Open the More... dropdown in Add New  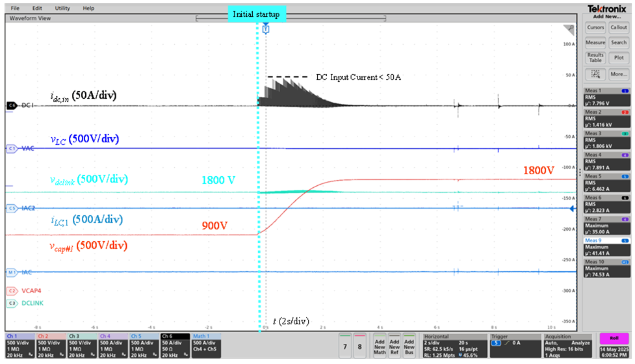tap(619, 75)
